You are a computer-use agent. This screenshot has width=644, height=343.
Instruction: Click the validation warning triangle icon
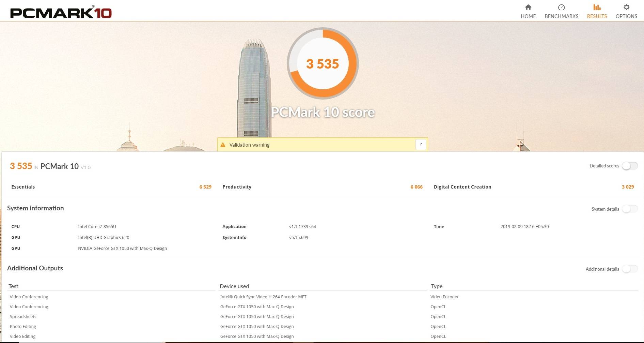tap(223, 145)
